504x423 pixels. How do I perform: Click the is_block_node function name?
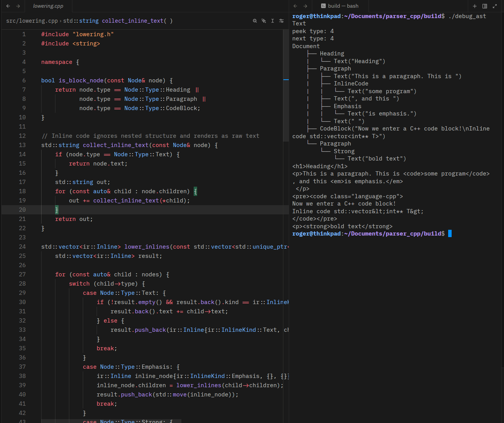point(81,80)
